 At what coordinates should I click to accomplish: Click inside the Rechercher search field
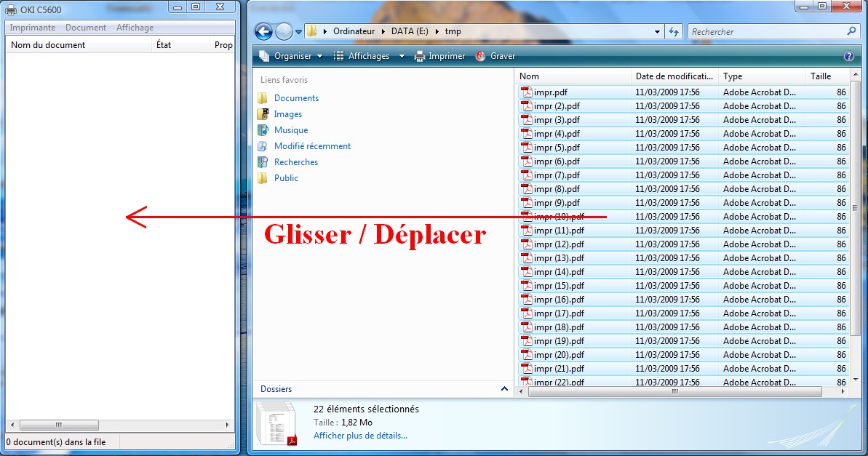tap(764, 31)
